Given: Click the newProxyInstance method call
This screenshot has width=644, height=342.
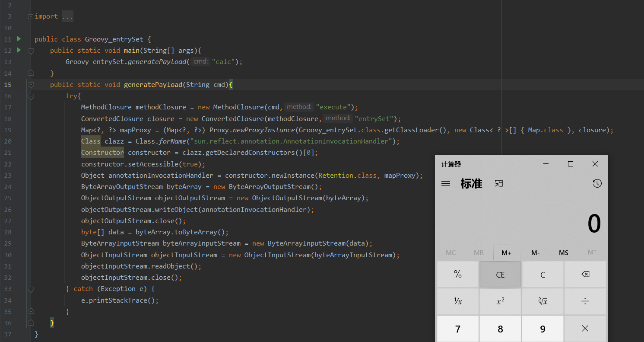Looking at the screenshot, I should 264,130.
